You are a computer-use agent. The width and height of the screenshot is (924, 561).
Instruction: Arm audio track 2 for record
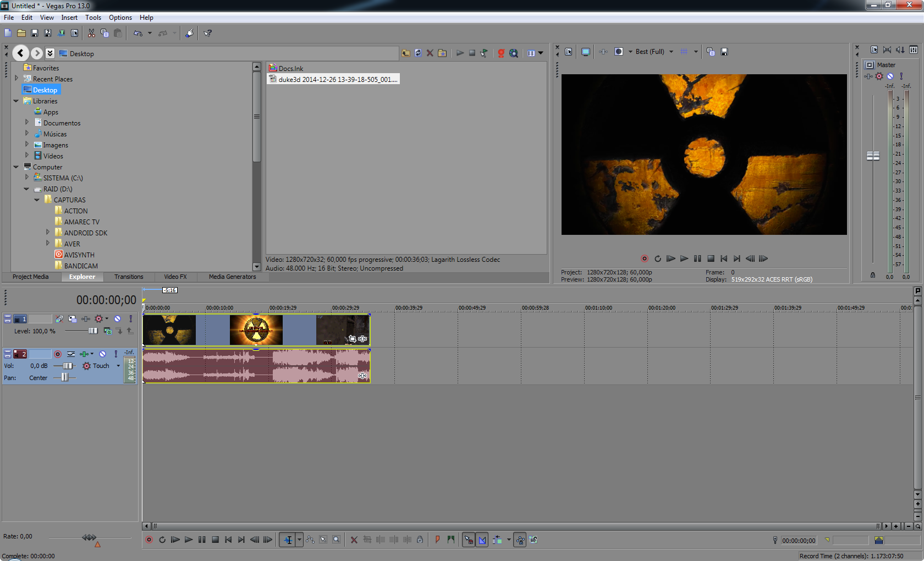point(58,354)
